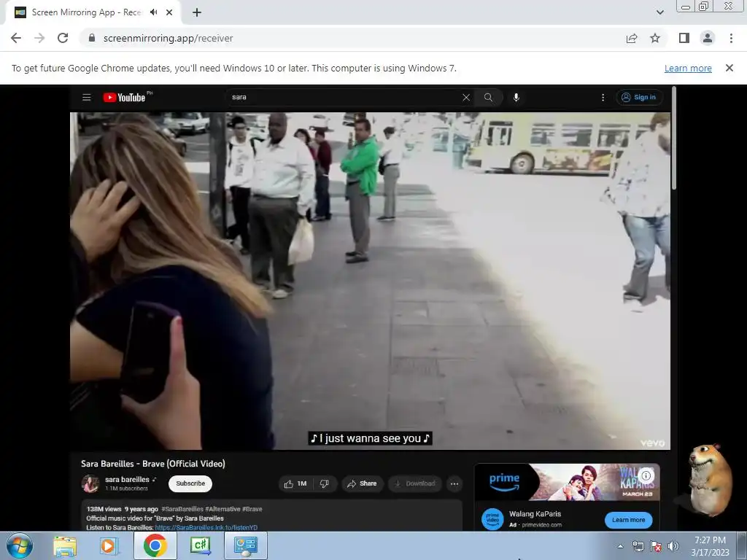Open sara bareilles channel avatar
This screenshot has height=560, width=747.
90,483
